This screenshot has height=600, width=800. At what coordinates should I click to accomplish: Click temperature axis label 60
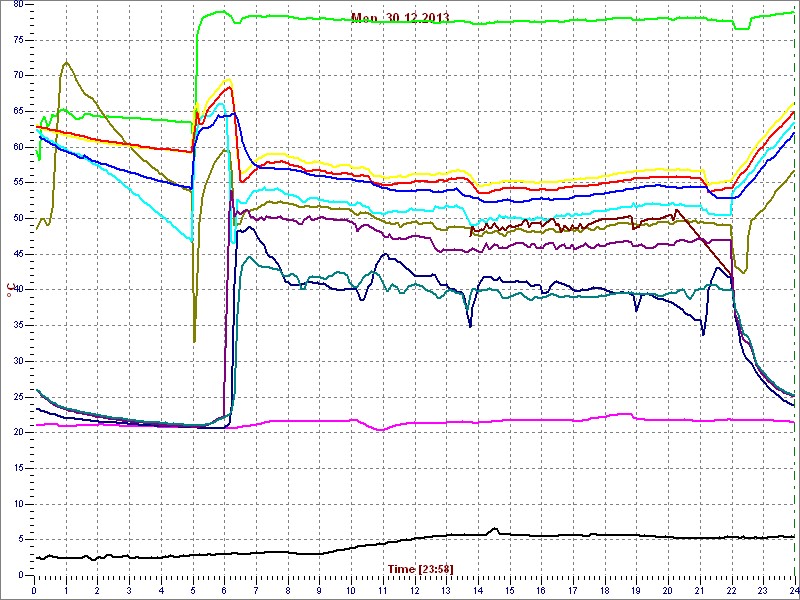point(17,147)
